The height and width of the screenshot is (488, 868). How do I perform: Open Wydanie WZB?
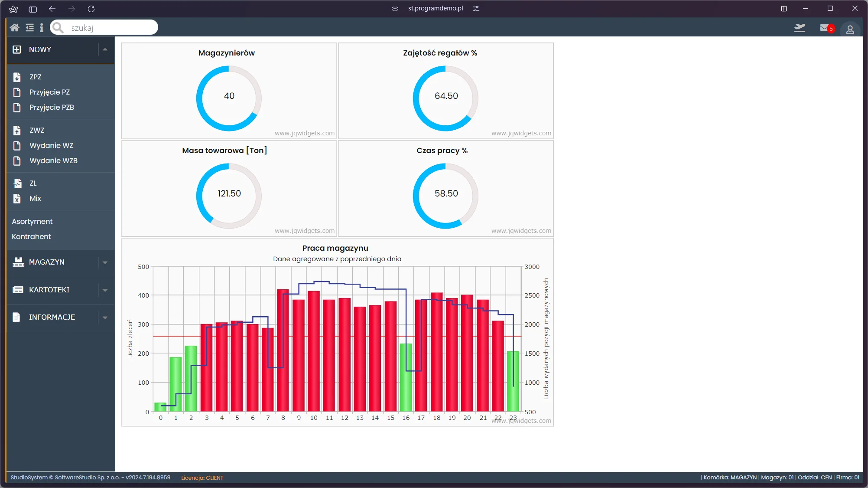(x=53, y=160)
